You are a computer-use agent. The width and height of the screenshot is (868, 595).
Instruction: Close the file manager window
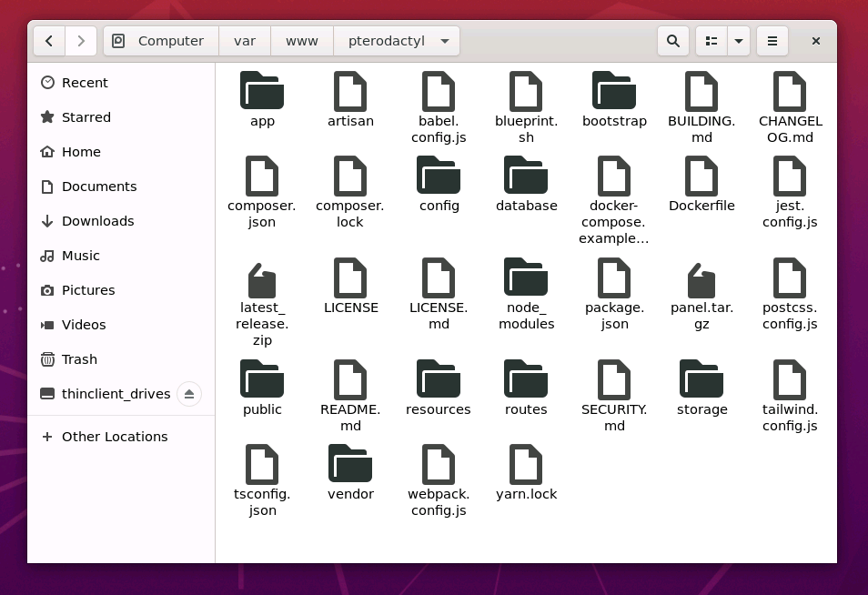(x=816, y=41)
